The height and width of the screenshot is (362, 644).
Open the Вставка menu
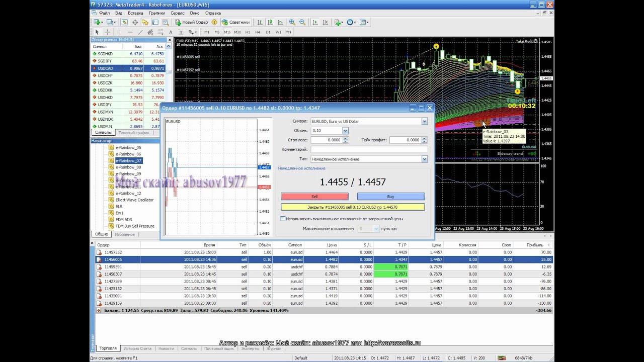[x=135, y=13]
